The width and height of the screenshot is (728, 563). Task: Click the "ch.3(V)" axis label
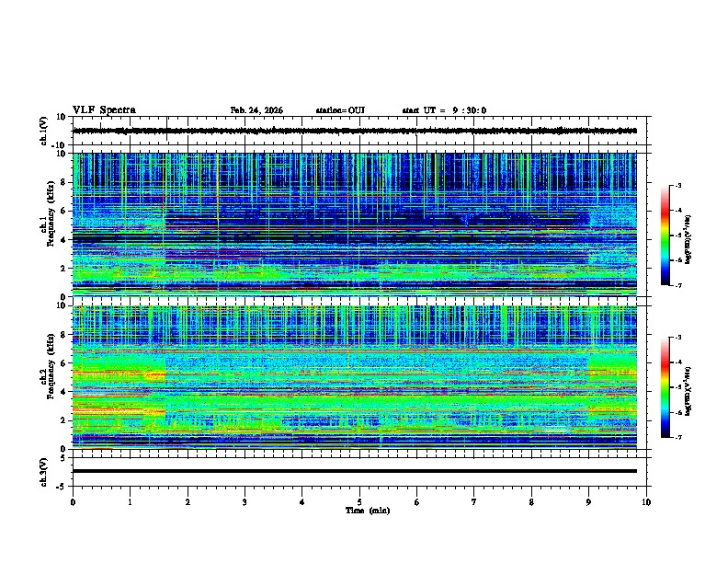tap(44, 473)
